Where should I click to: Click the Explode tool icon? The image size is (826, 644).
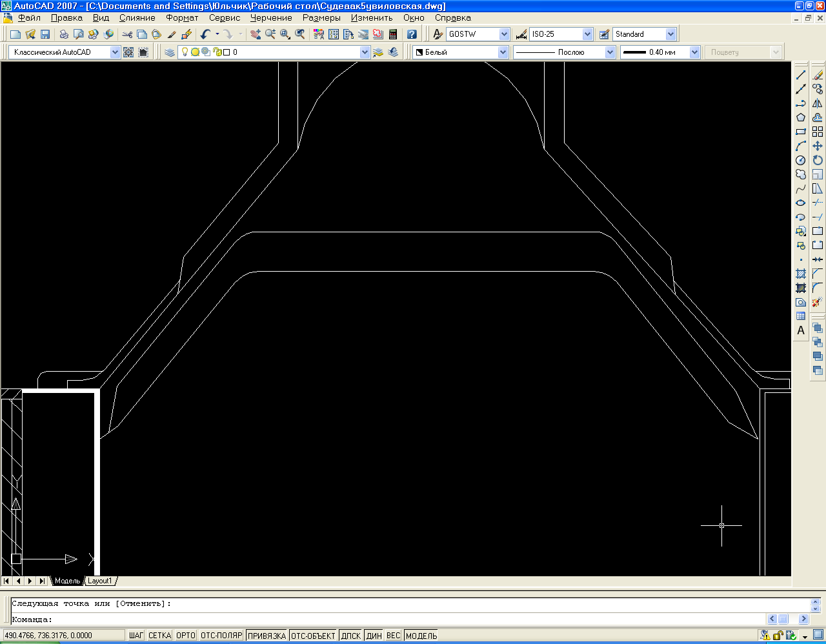point(818,302)
